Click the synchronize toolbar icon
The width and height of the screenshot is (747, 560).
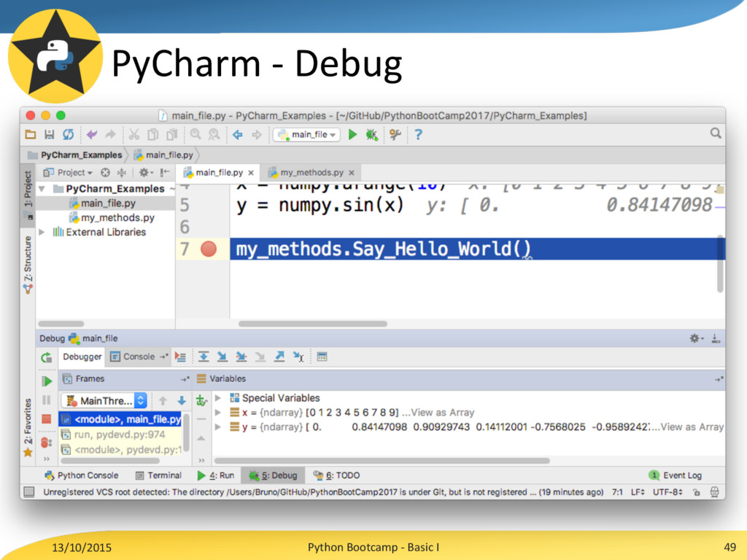[68, 135]
